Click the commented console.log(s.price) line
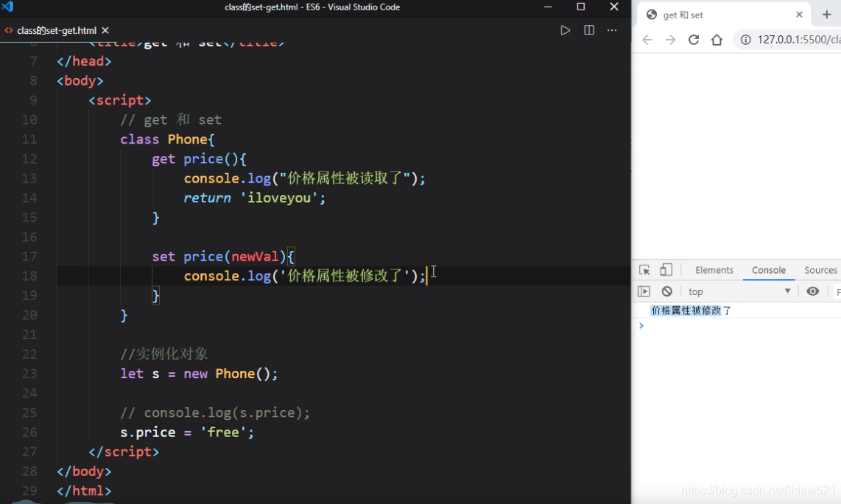Image resolution: width=841 pixels, height=504 pixels. [x=215, y=413]
